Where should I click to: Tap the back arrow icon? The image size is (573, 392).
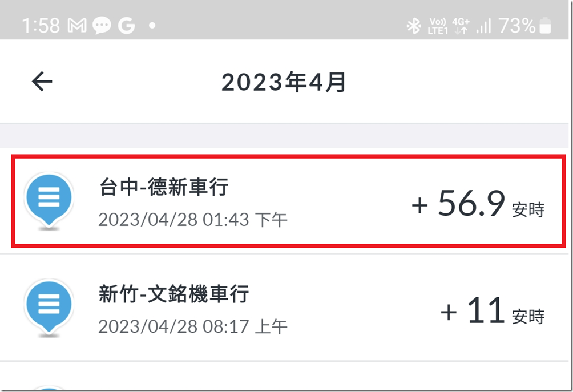pos(42,82)
